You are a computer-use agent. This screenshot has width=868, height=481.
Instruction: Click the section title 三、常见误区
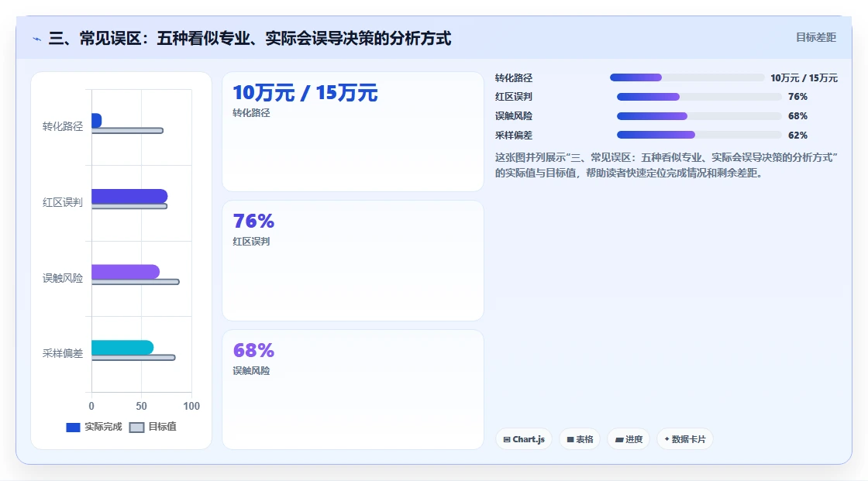[250, 39]
